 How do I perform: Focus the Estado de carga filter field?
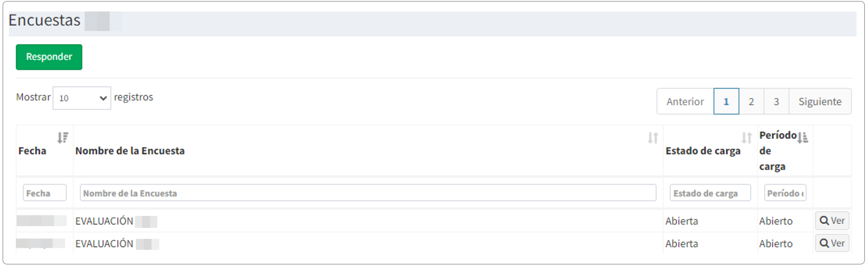click(x=710, y=193)
